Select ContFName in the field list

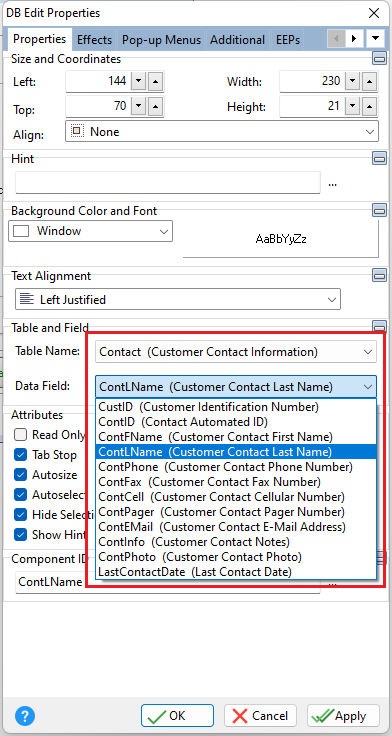[236, 437]
